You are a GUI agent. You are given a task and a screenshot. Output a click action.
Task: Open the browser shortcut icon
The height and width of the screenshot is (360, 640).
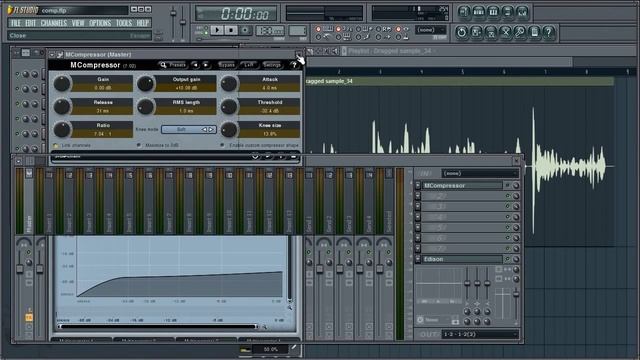pyautogui.click(x=508, y=12)
